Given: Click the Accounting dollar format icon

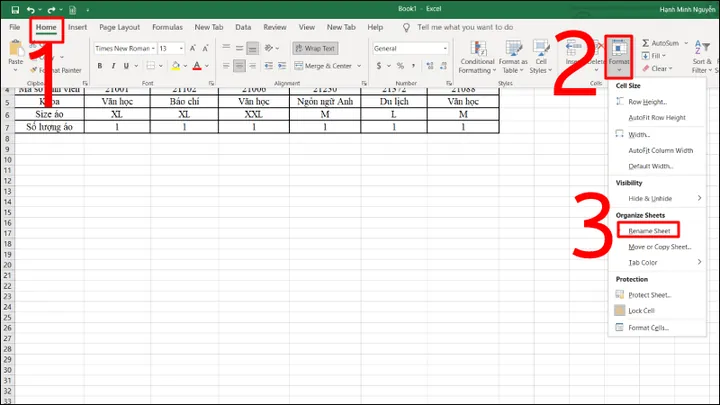Looking at the screenshot, I should (x=379, y=66).
